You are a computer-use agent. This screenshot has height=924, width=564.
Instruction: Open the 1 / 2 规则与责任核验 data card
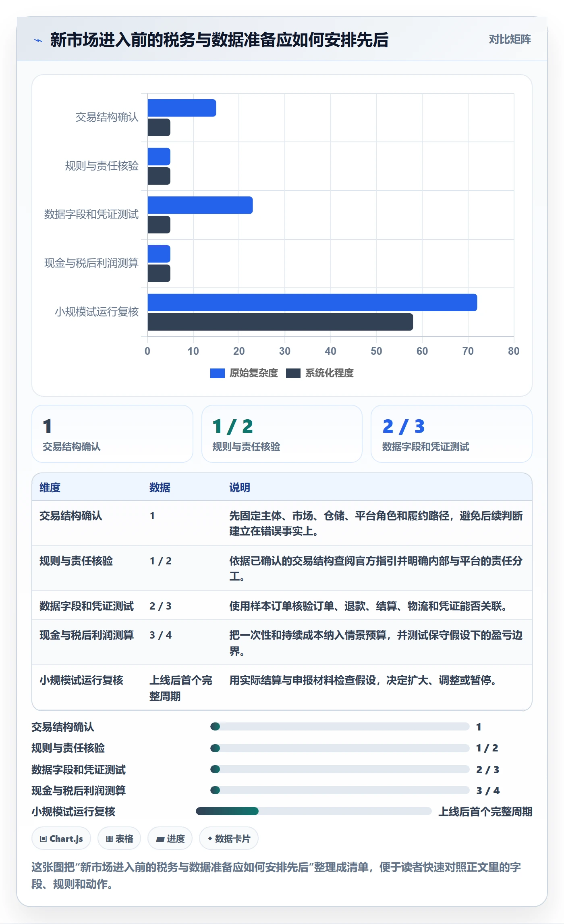click(x=282, y=434)
